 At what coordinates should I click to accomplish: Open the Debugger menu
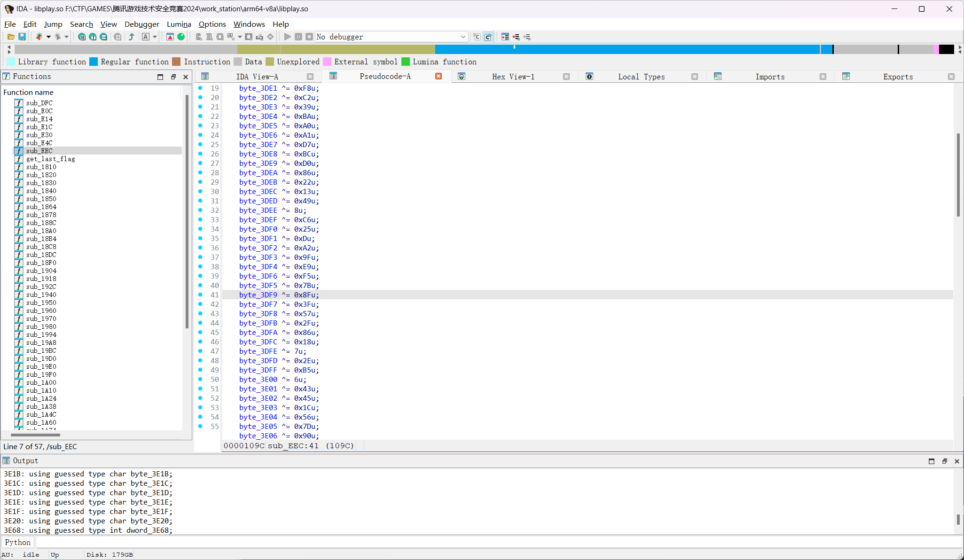pyautogui.click(x=142, y=24)
